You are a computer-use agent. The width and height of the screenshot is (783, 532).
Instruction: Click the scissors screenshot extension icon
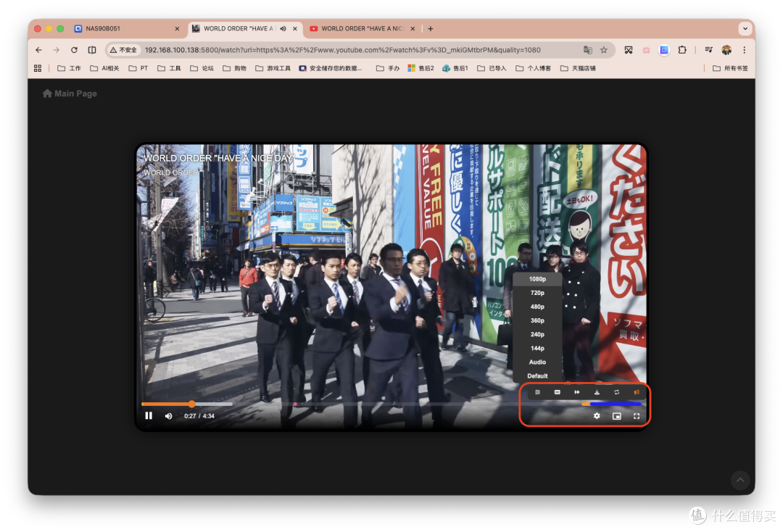(628, 50)
